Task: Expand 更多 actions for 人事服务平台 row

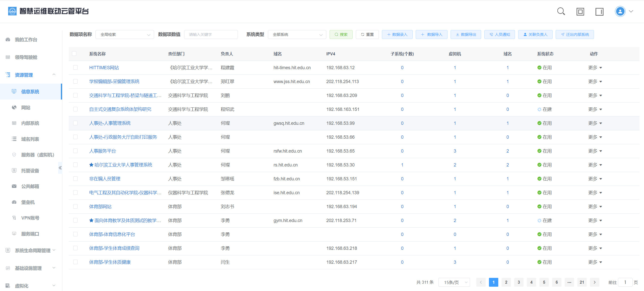Action: (595, 151)
